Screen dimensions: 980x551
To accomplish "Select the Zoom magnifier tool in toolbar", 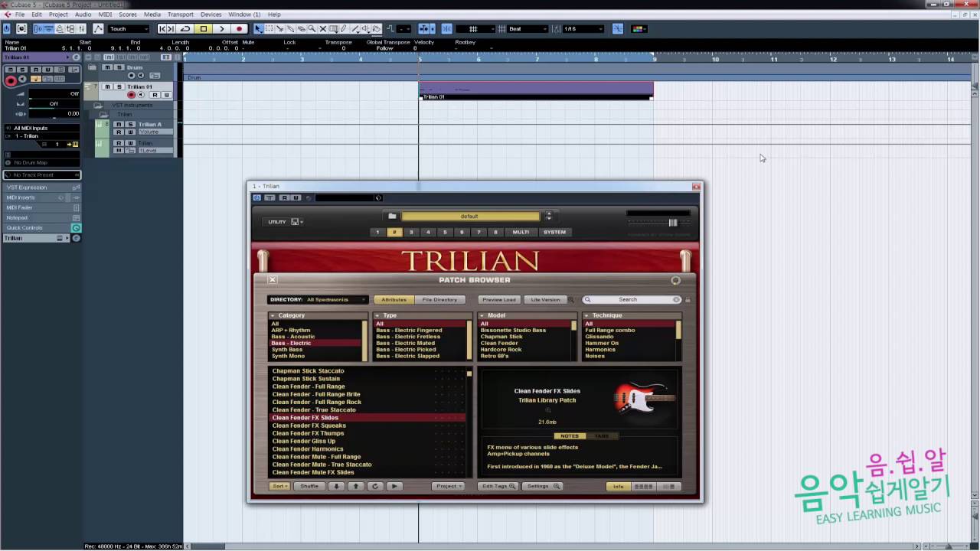I will pos(312,29).
